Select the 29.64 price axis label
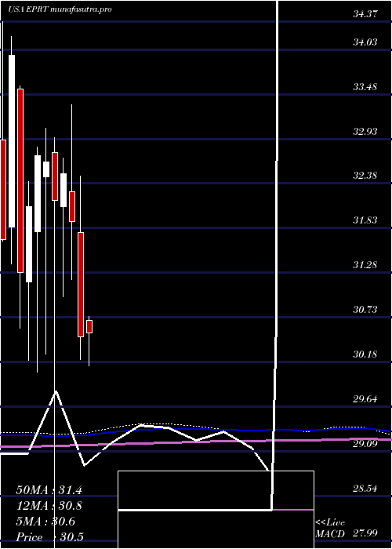 pos(365,399)
